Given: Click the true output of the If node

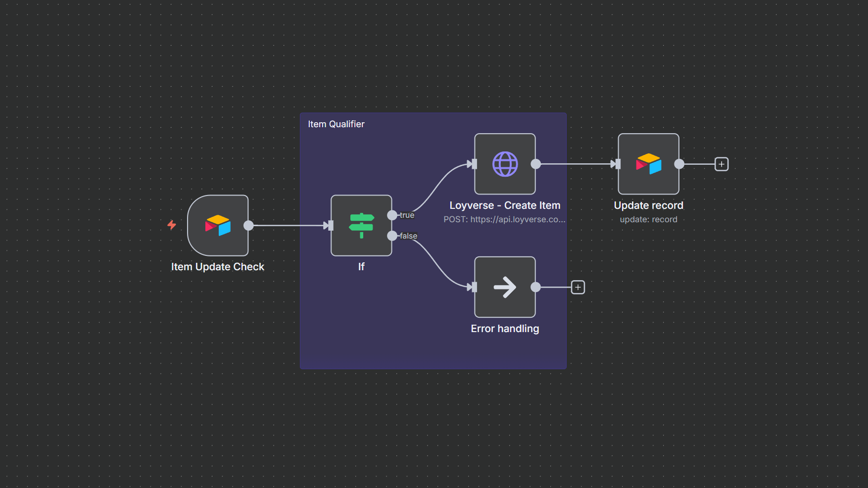Looking at the screenshot, I should [392, 215].
